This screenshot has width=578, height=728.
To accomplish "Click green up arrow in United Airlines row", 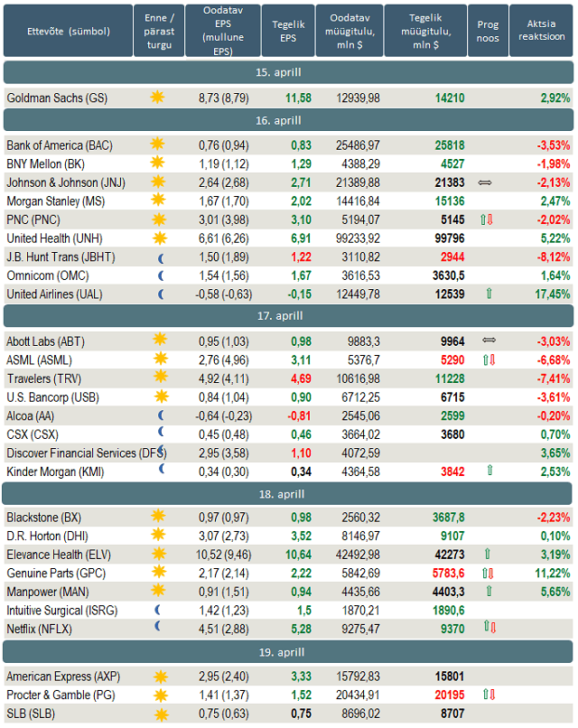I will [x=489, y=294].
